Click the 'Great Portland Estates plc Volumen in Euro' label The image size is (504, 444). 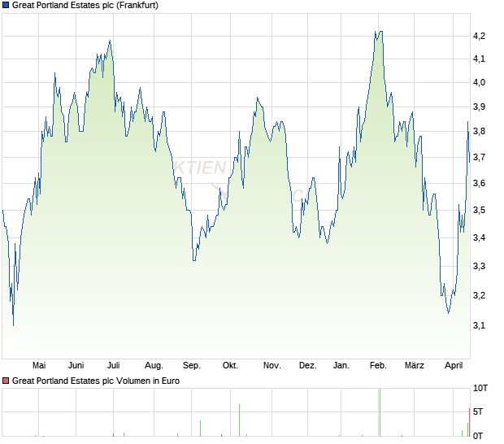96,381
